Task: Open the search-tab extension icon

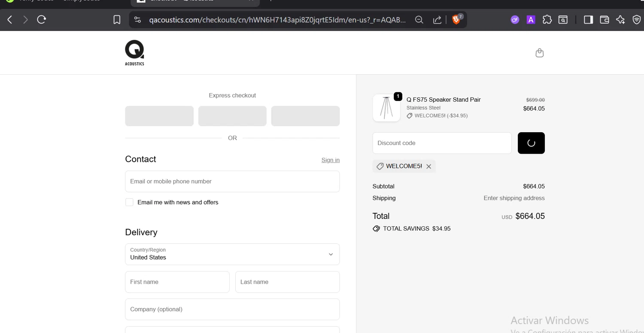Action: click(563, 20)
